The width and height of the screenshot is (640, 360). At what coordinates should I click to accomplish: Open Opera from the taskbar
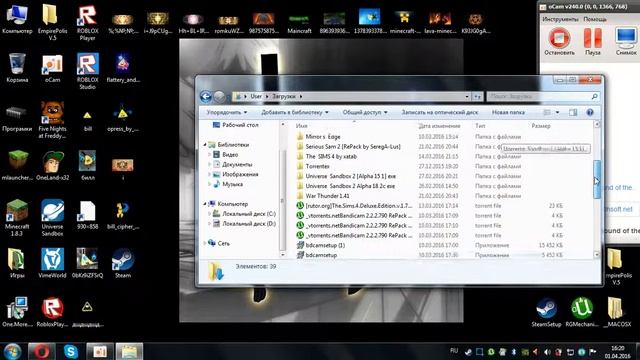pos(42,351)
